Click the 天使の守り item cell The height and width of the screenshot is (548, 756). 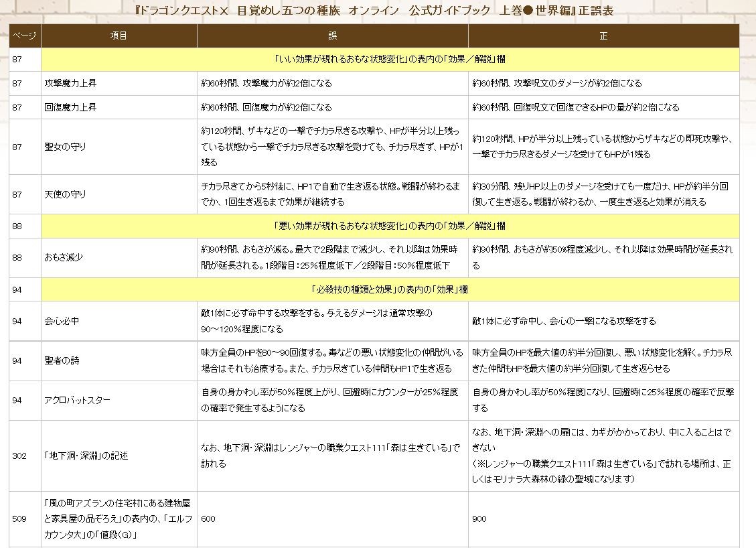pyautogui.click(x=119, y=194)
